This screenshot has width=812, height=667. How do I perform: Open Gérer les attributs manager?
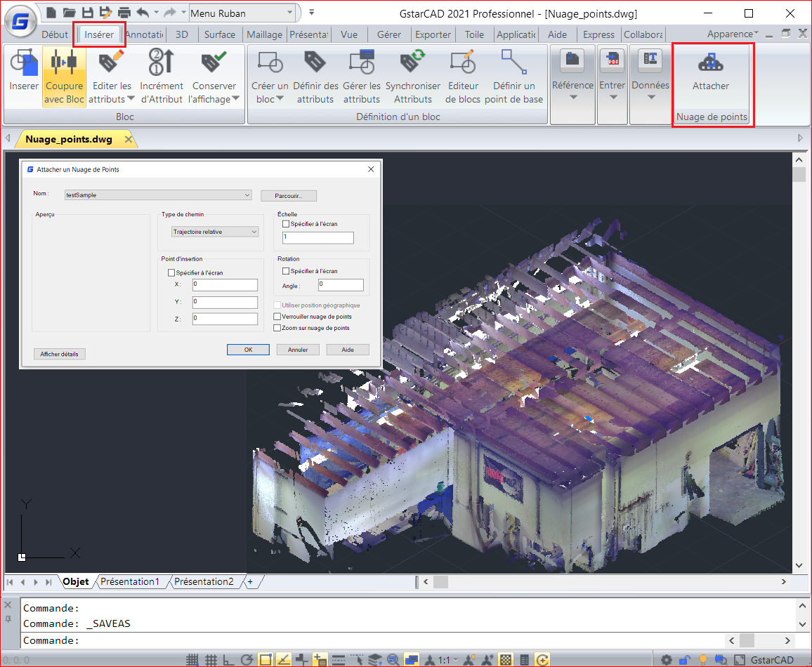tap(362, 76)
